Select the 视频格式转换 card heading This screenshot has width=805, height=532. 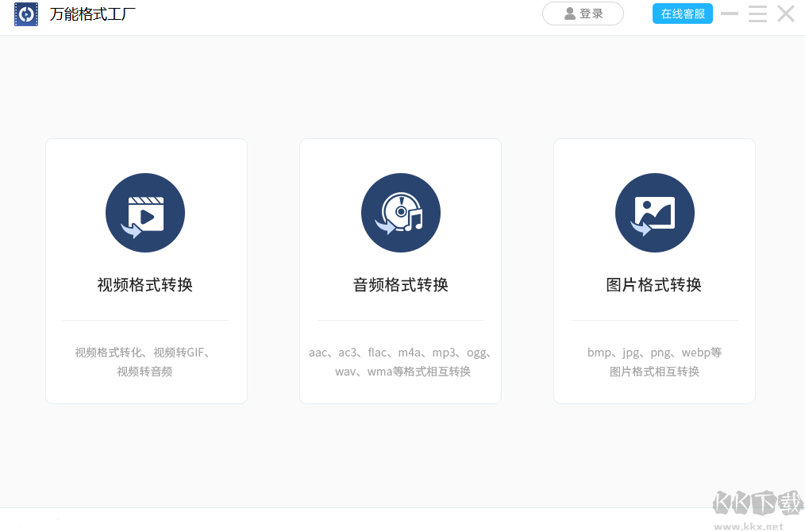(146, 284)
